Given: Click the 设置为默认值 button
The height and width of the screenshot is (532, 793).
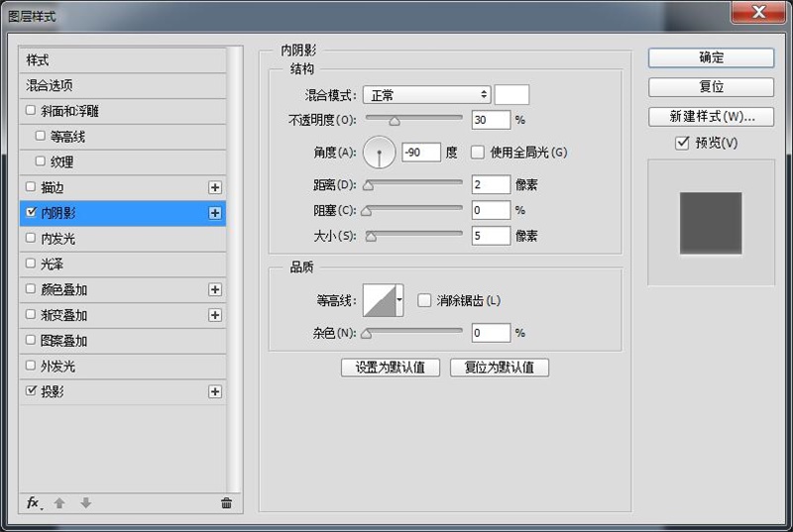Looking at the screenshot, I should pyautogui.click(x=391, y=368).
